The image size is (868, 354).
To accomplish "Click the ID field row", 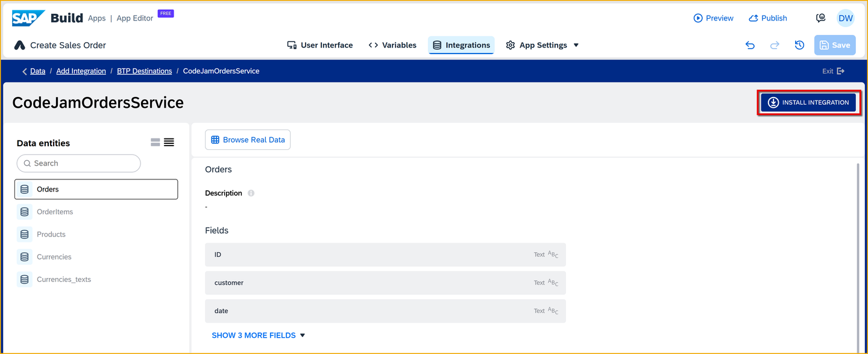I will click(x=385, y=255).
